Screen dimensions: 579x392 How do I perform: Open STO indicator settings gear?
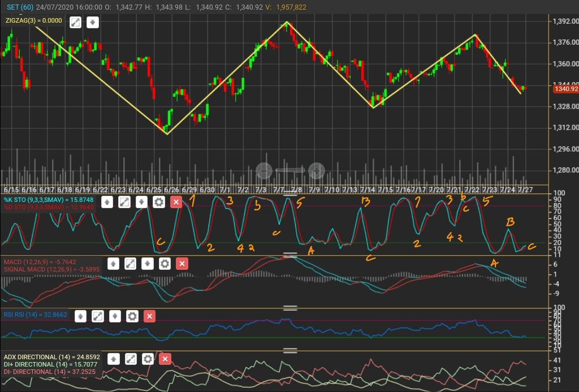[159, 202]
